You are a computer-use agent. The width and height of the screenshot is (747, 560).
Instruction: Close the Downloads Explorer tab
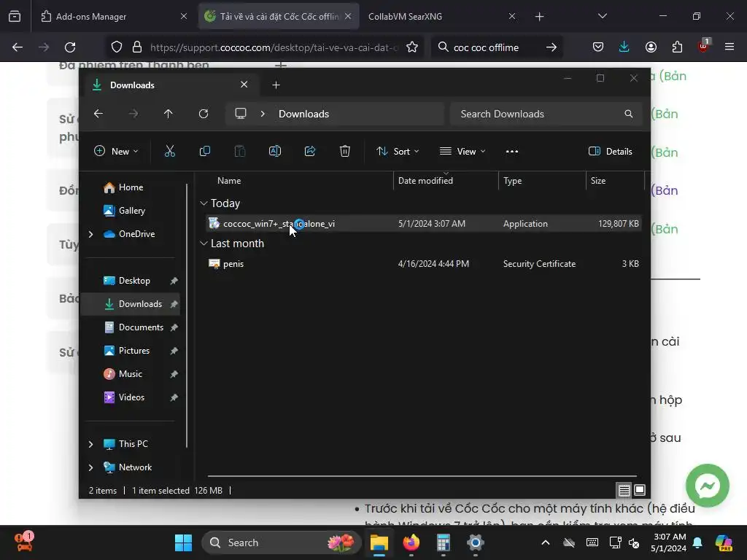click(x=244, y=85)
